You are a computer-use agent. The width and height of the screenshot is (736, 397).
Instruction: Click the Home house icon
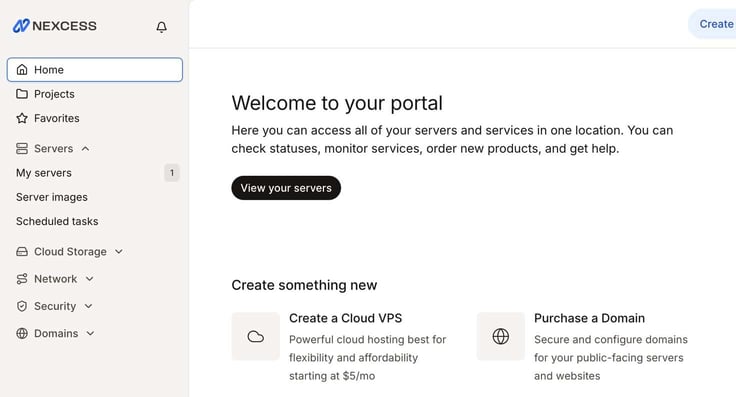pos(22,70)
